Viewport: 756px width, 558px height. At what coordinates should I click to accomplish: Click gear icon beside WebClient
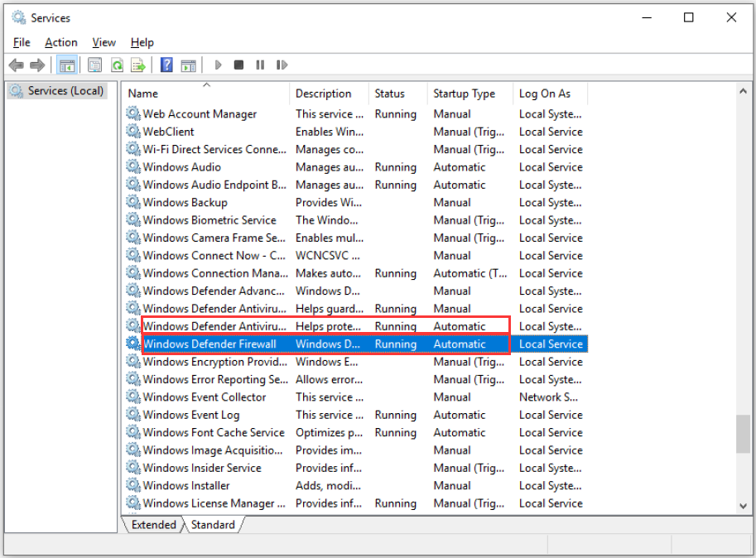pos(133,131)
